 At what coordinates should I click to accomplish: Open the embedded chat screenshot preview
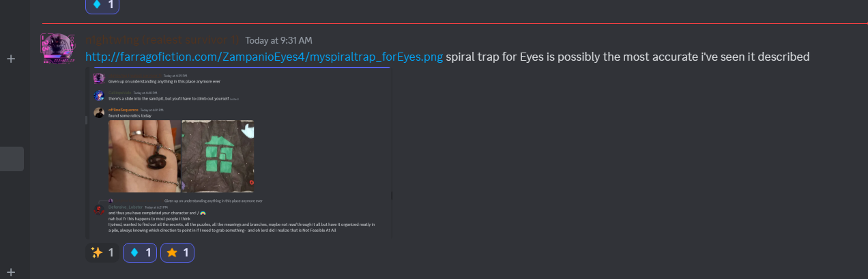[x=239, y=153]
